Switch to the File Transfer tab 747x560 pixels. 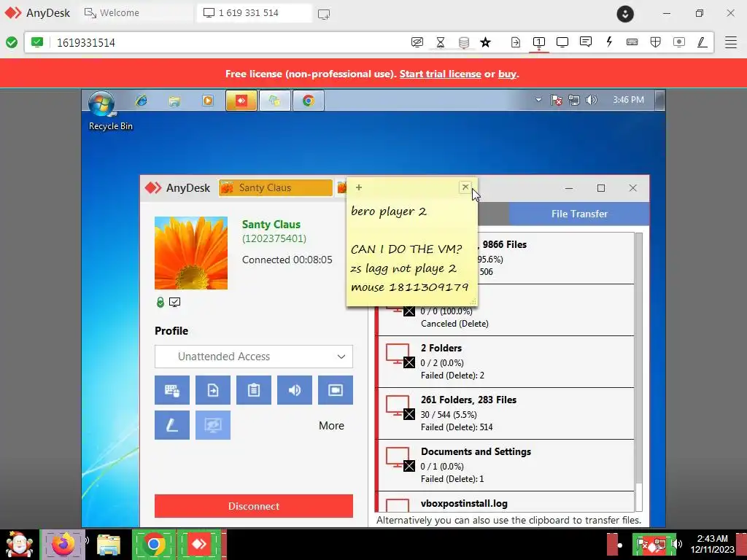click(x=578, y=214)
